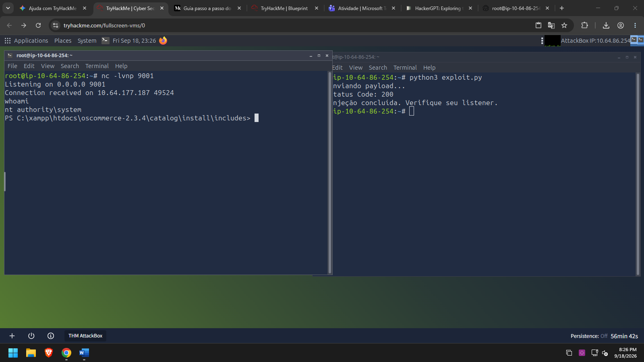Screen dimensions: 644x362
Task: Open the browser profile icon
Action: [x=621, y=25]
